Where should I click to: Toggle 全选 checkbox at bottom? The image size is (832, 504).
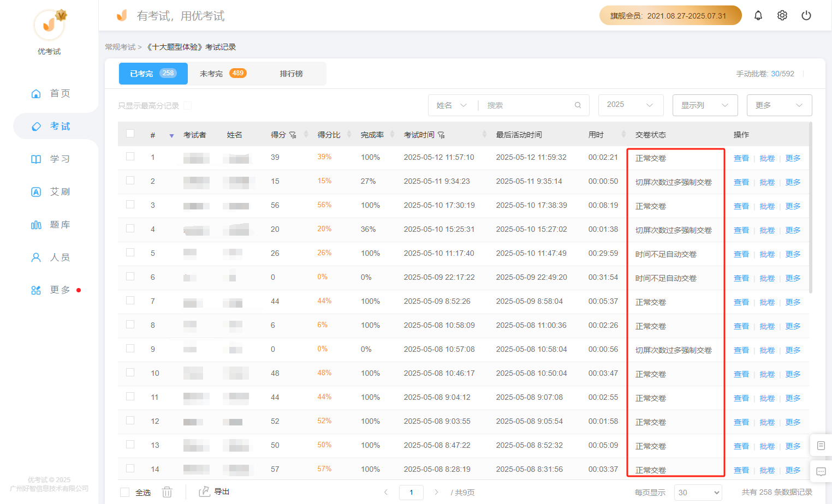(124, 492)
